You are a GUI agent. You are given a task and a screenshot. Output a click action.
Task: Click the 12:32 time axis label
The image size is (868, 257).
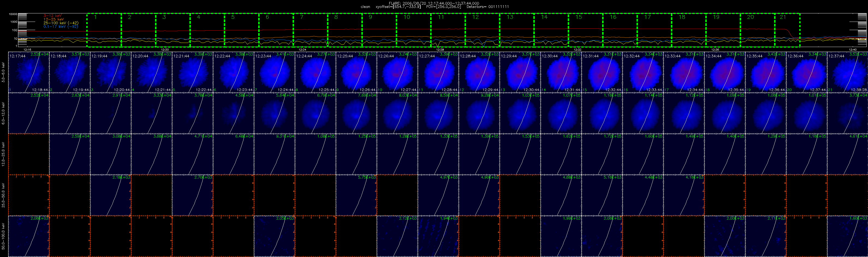578,50
